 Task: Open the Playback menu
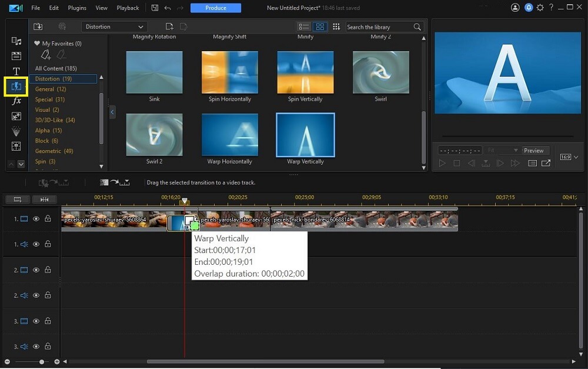pos(128,8)
